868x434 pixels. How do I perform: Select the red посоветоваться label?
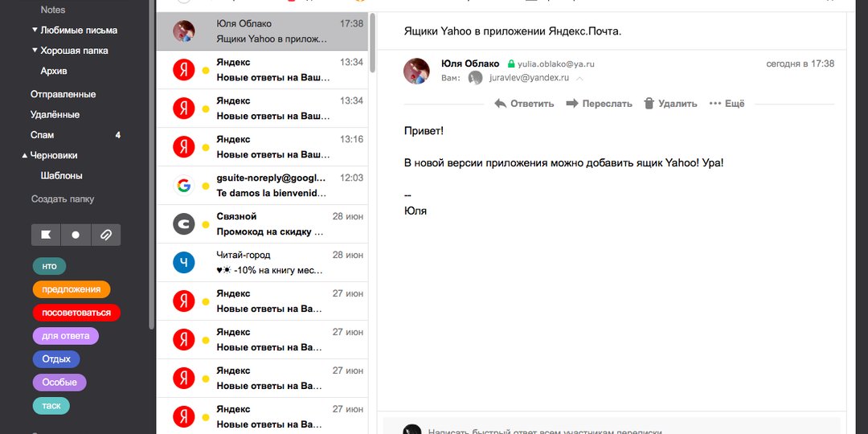(x=76, y=312)
